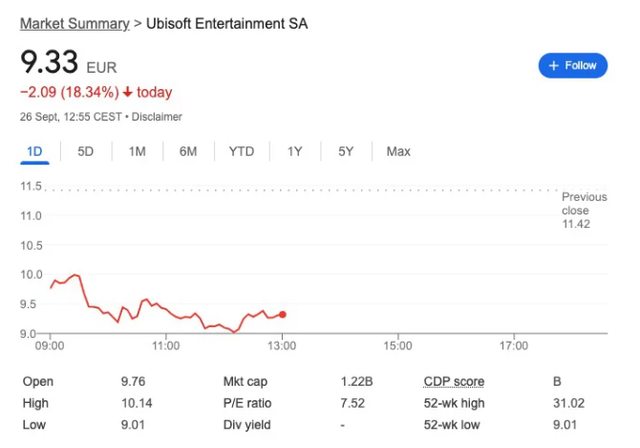Switch chart to YTD range

[241, 152]
